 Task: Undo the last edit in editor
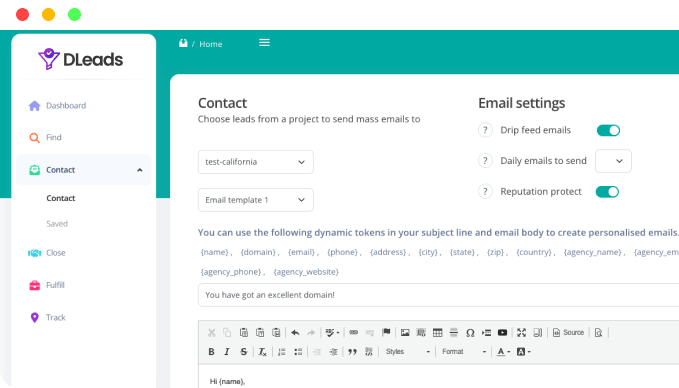coord(295,333)
